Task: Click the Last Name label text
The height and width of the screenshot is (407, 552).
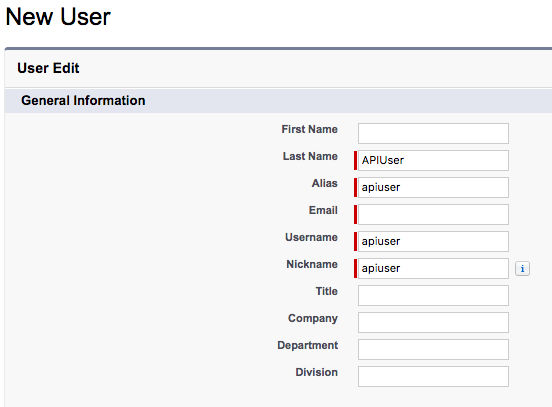Action: [310, 156]
